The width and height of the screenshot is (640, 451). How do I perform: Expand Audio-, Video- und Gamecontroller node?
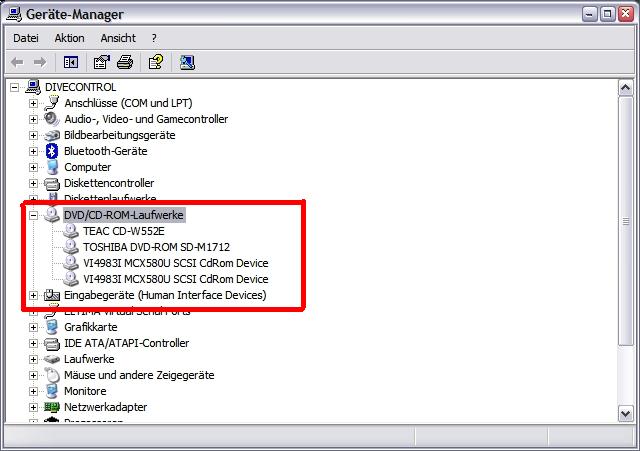point(33,119)
